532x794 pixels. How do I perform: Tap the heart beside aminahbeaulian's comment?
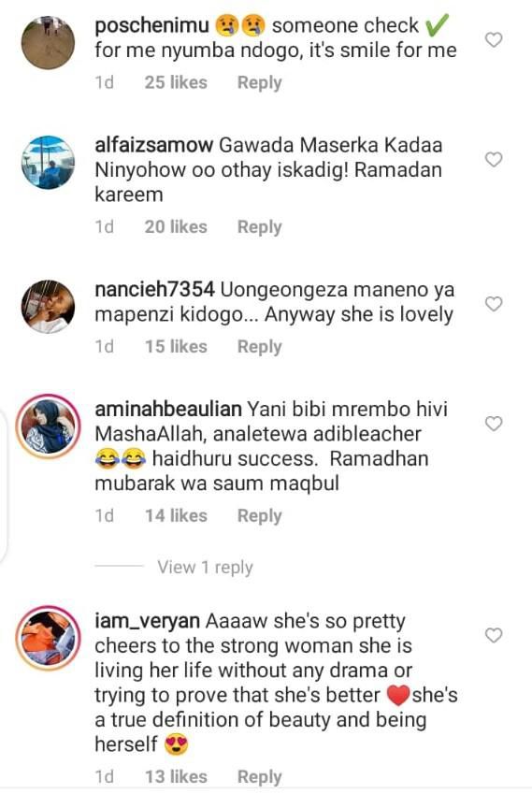point(494,424)
